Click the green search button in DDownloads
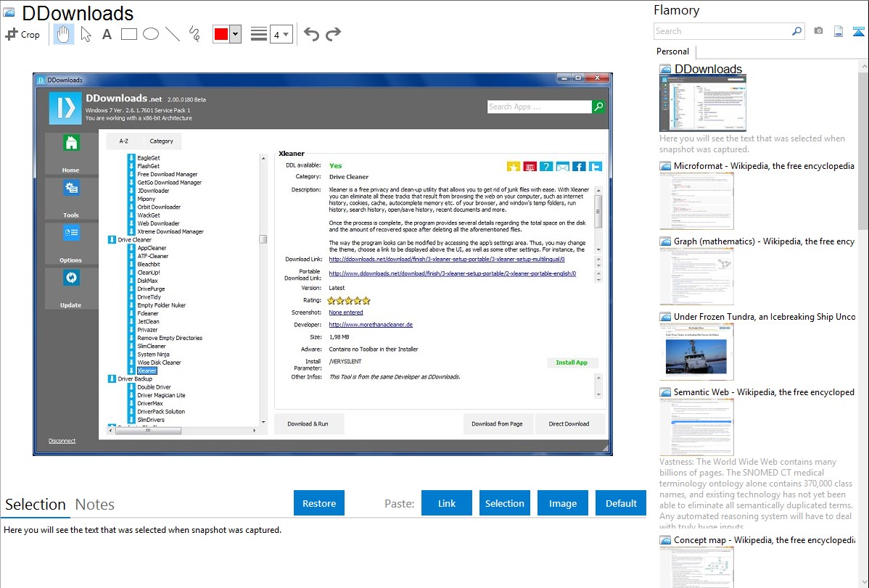 click(598, 107)
